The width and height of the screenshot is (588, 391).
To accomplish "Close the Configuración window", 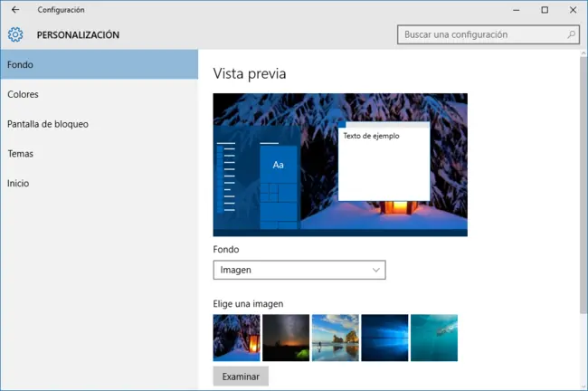I will tap(573, 10).
